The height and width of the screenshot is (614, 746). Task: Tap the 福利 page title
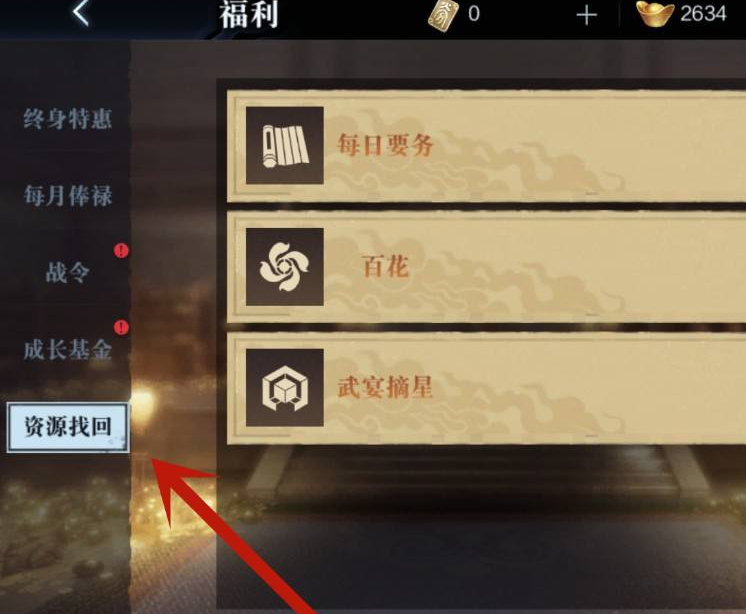248,14
